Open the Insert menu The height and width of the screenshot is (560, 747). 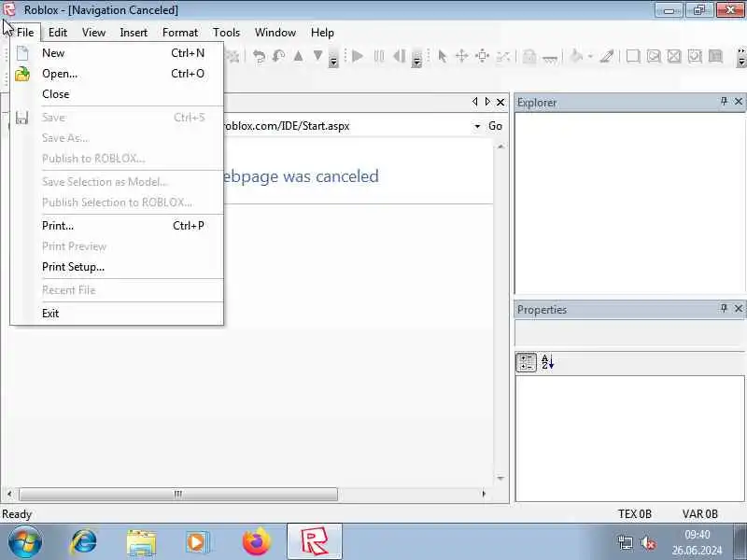click(x=134, y=33)
